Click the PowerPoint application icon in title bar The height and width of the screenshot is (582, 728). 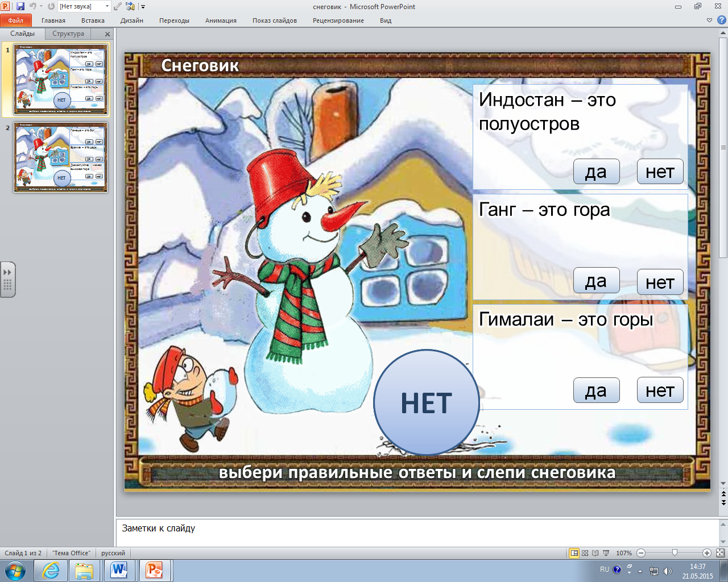click(6, 6)
